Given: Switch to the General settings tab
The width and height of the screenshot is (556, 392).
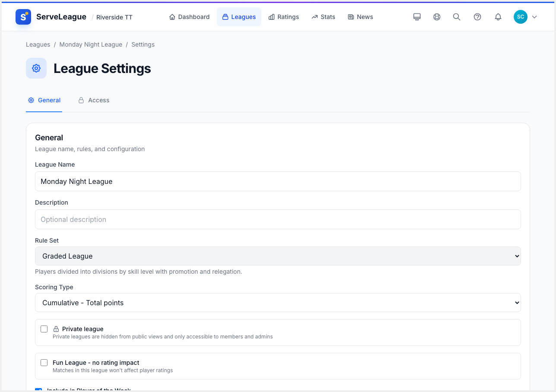Looking at the screenshot, I should click(44, 100).
